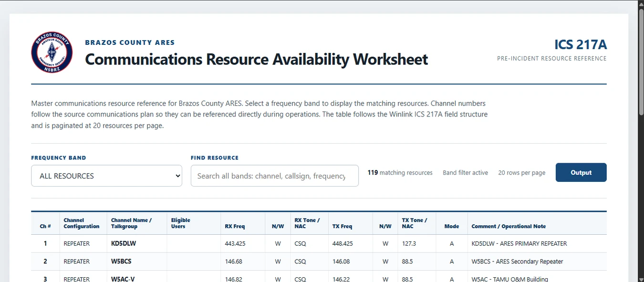This screenshot has width=644, height=282.
Task: Click the W5BCS - ARES Secondary Repeater comment
Action: (517, 261)
